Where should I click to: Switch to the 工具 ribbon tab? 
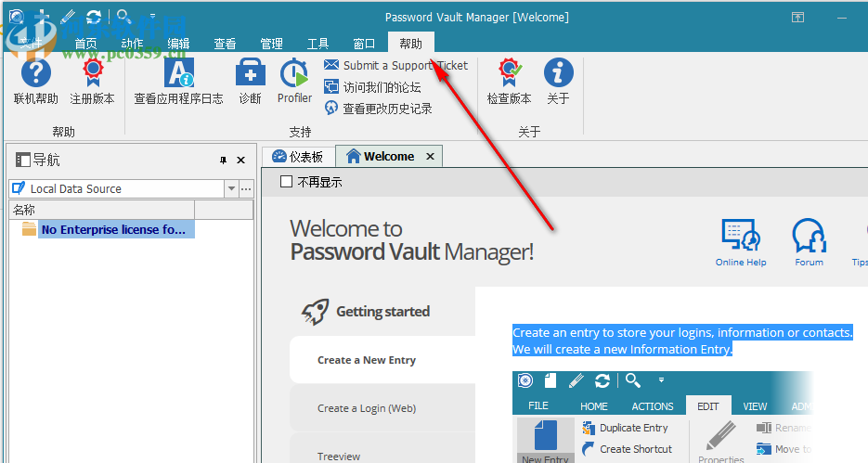click(x=317, y=44)
